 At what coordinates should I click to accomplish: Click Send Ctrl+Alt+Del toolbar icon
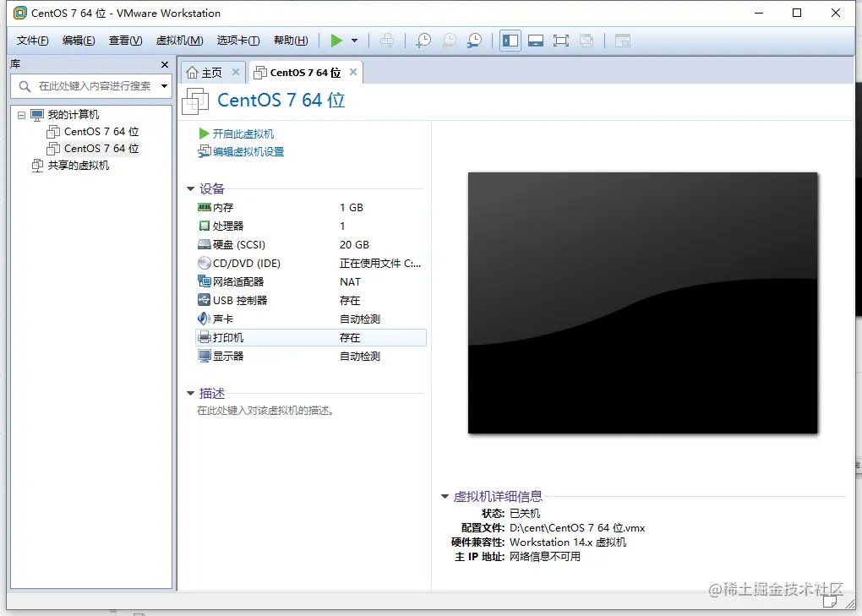tap(387, 40)
